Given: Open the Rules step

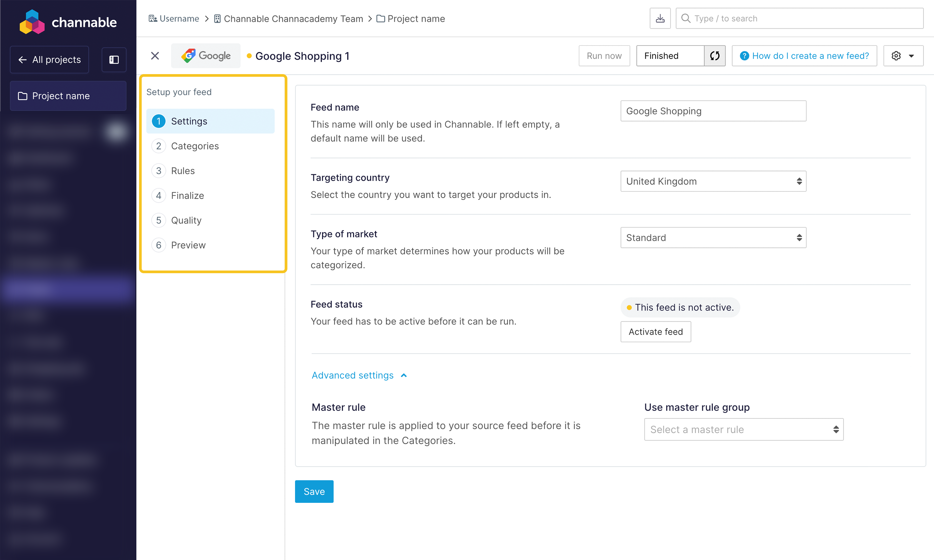Looking at the screenshot, I should [183, 170].
